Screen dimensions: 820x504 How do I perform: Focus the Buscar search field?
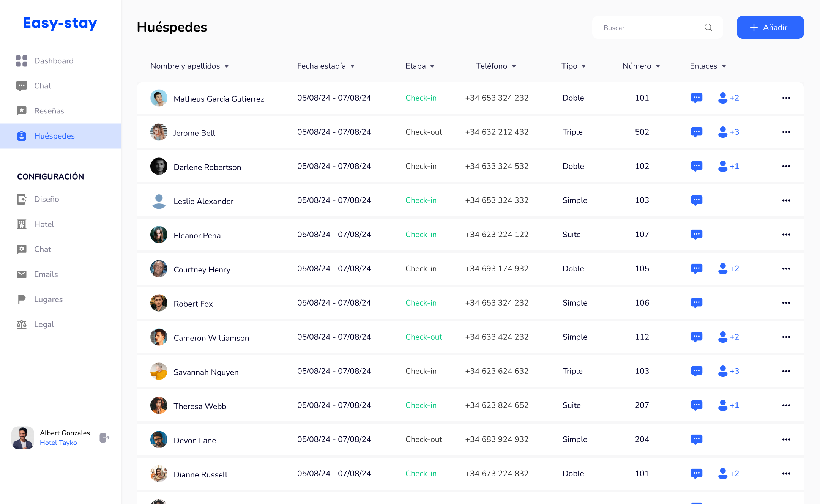[649, 28]
